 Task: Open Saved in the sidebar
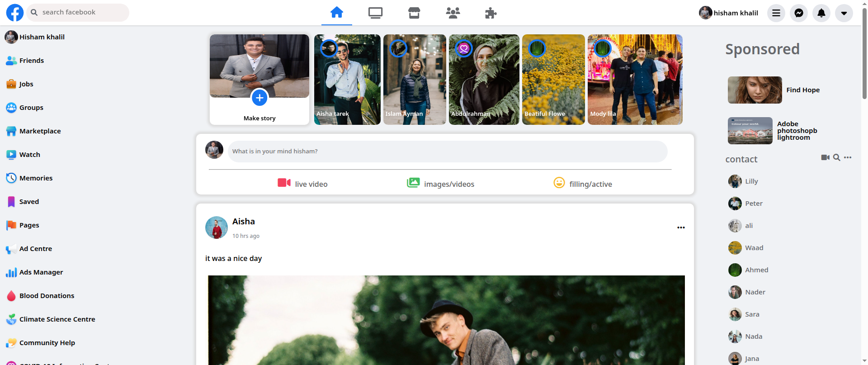point(22,202)
